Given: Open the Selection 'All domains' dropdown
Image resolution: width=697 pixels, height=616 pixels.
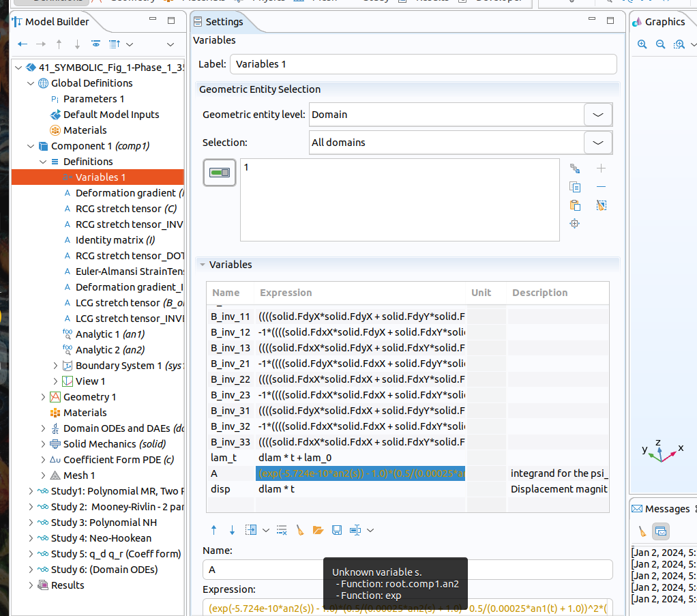Looking at the screenshot, I should point(597,143).
